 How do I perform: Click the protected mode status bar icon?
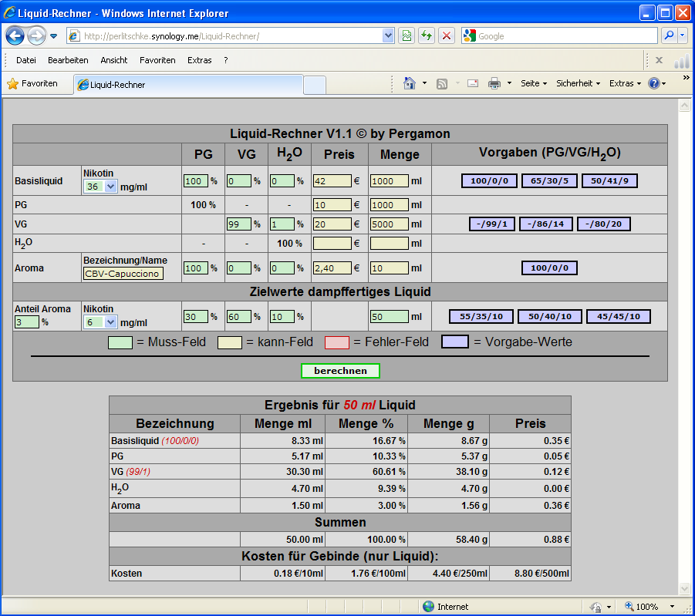pos(595,606)
